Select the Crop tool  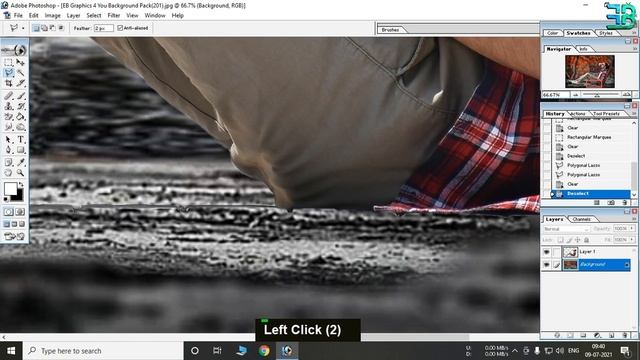(x=9, y=83)
